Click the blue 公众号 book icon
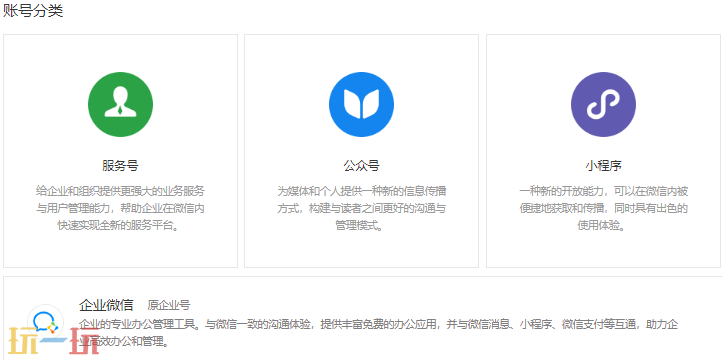This screenshot has width=722, height=360. click(361, 105)
